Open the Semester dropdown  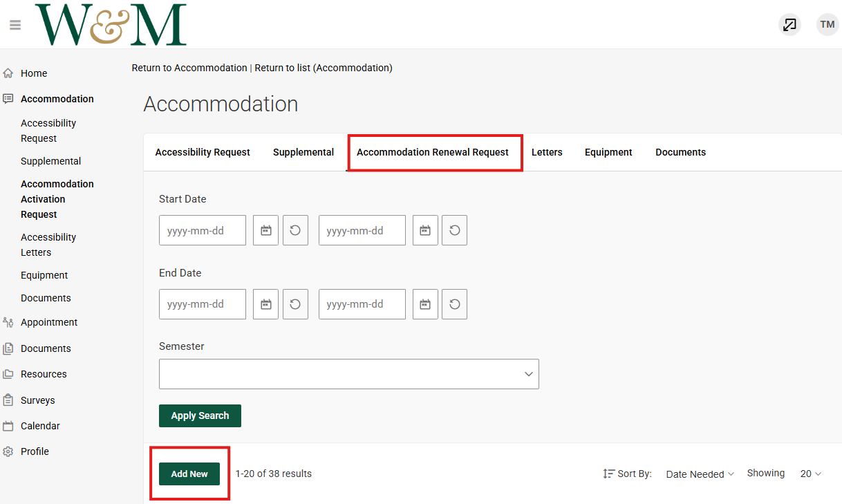click(x=349, y=374)
